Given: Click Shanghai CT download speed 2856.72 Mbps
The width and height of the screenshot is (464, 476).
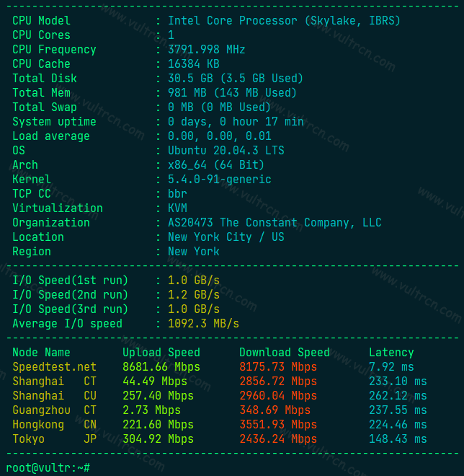Looking at the screenshot, I should click(x=278, y=382).
